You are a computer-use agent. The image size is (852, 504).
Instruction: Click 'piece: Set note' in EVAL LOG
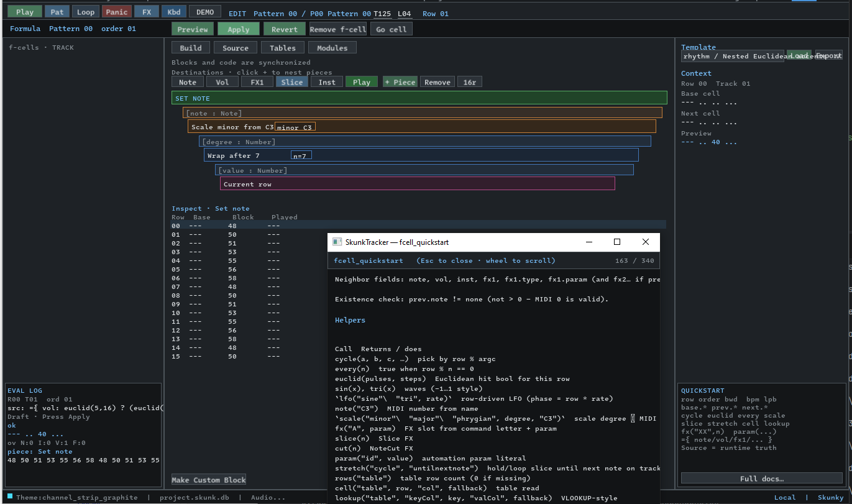click(x=40, y=452)
